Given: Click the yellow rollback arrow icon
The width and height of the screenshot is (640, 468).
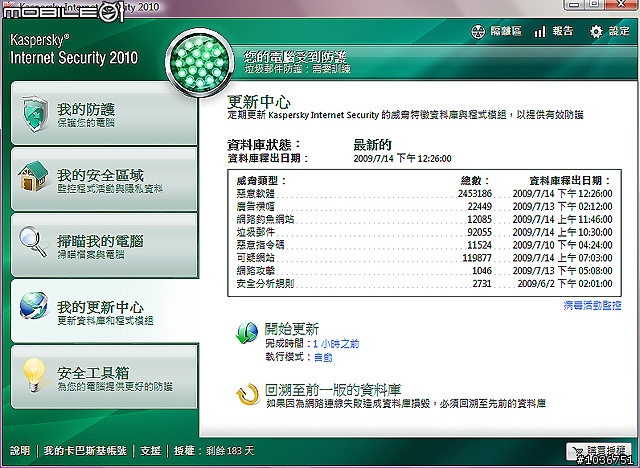Looking at the screenshot, I should tap(247, 395).
